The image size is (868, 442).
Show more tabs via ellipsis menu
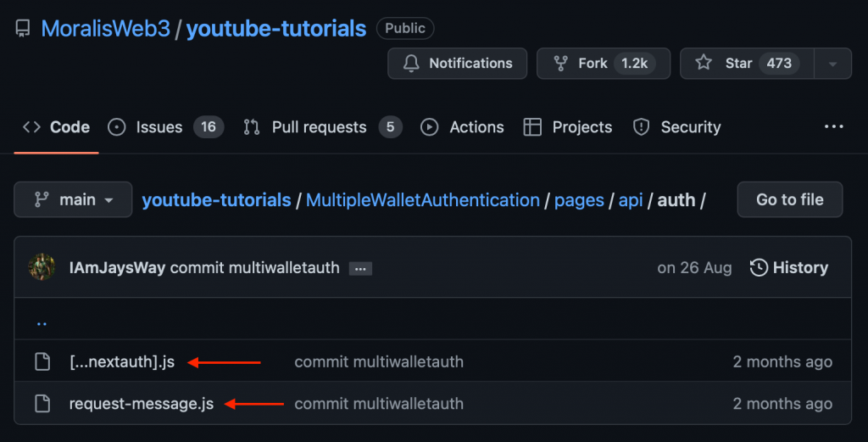(x=834, y=127)
